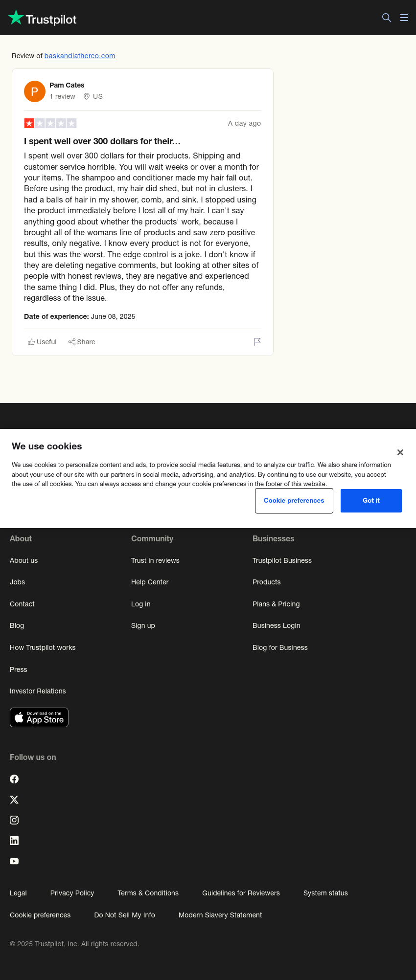Screen dimensions: 416x980
Task: Open Trustpilot X (Twitter) icon
Action: [x=14, y=800]
